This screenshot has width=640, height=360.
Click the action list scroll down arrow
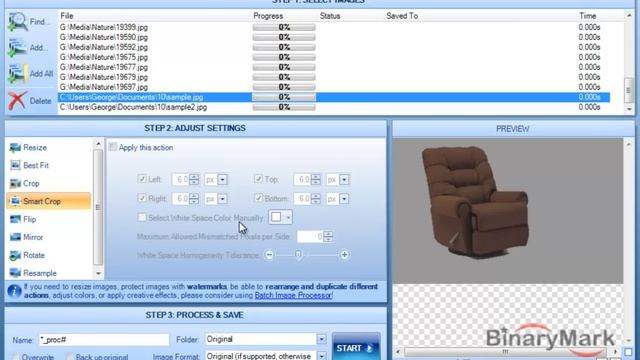coord(98,273)
